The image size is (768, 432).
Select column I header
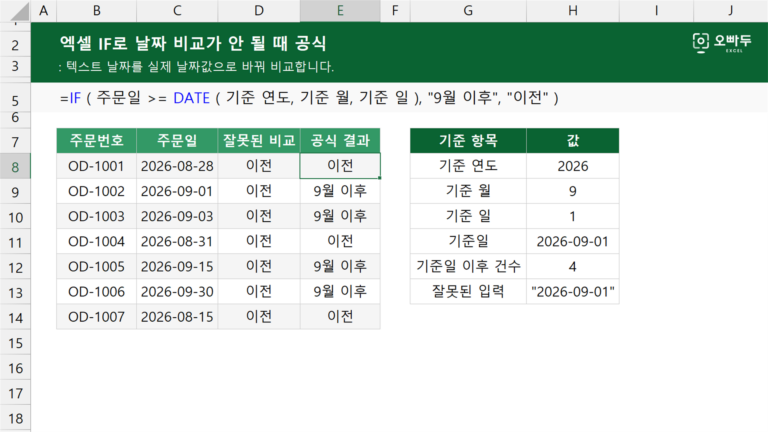(656, 11)
